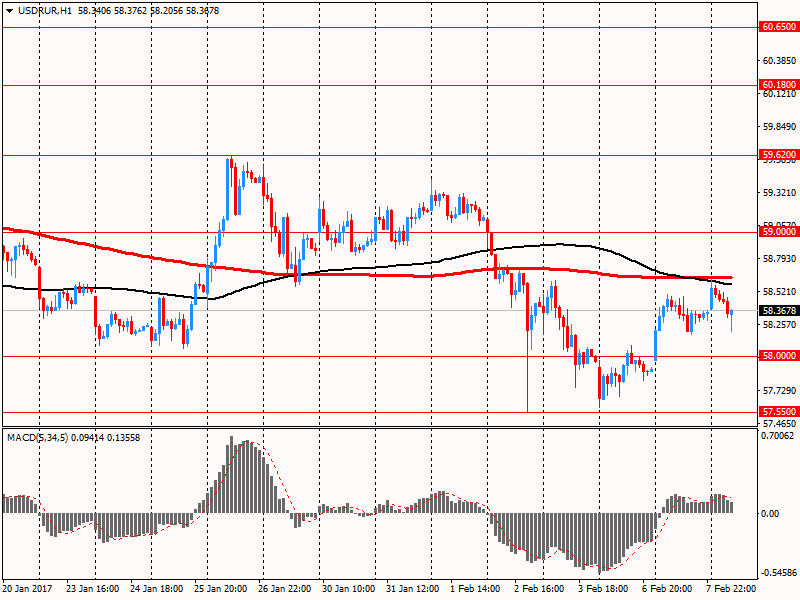Click the 0.00 MACD zero-level label
The image size is (800, 600).
pos(772,513)
